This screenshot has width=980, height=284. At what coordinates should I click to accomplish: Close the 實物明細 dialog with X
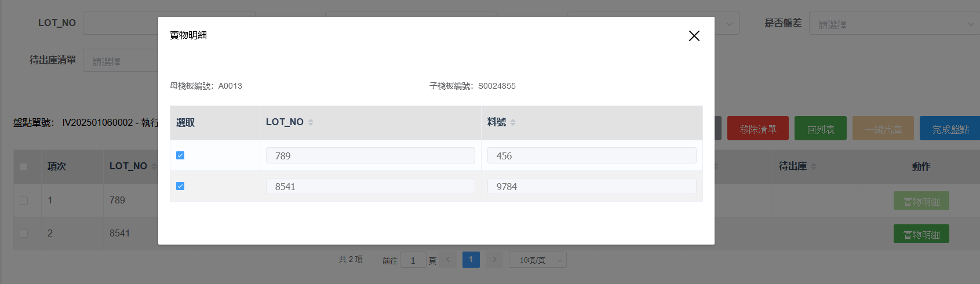(694, 36)
